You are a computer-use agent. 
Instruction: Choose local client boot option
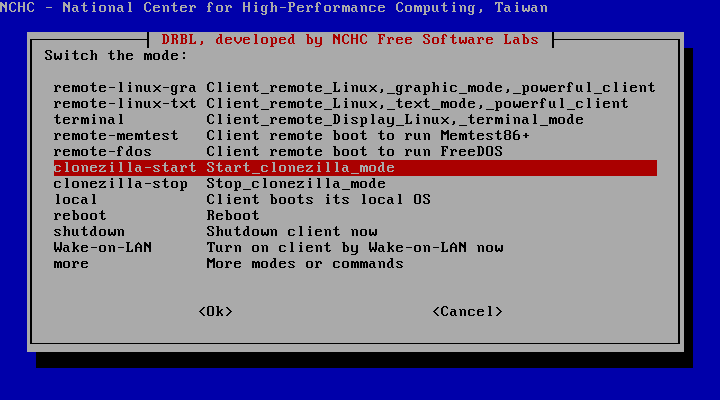pos(355,200)
